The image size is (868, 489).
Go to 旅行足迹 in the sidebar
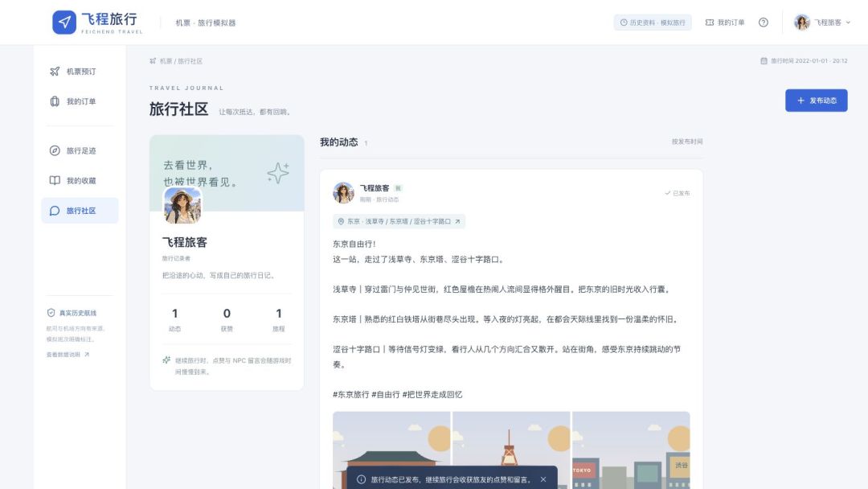[x=80, y=150]
